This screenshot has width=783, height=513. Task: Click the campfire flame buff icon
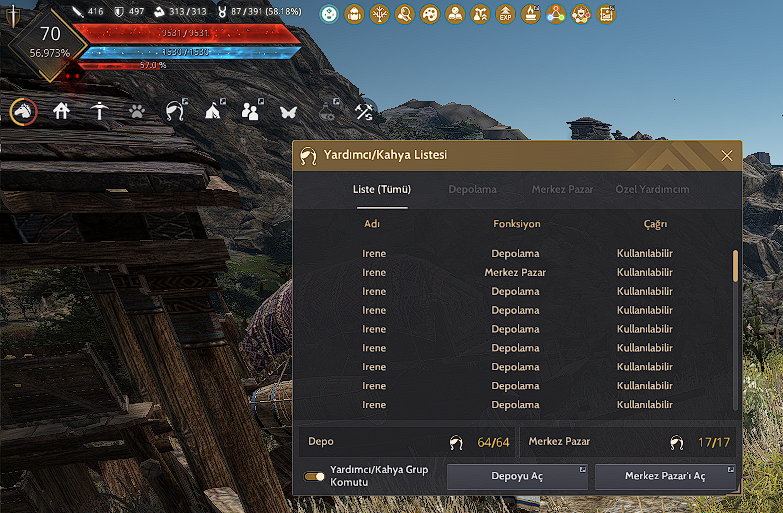pyautogui.click(x=530, y=14)
